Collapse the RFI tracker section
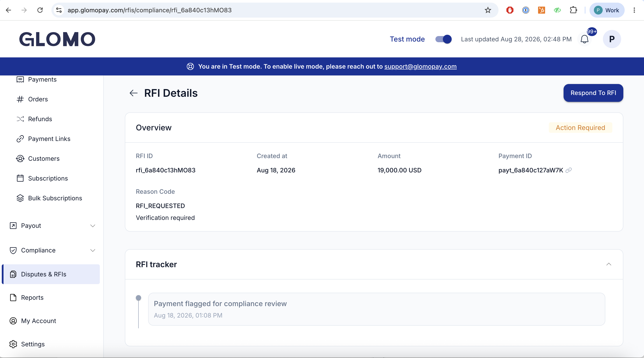Viewport: 644px width, 358px height. 609,264
